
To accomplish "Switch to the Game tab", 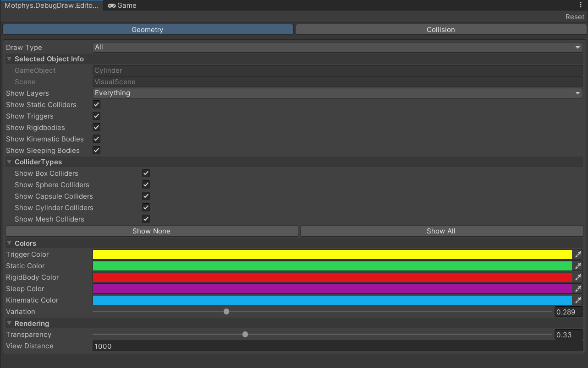I will [x=122, y=5].
